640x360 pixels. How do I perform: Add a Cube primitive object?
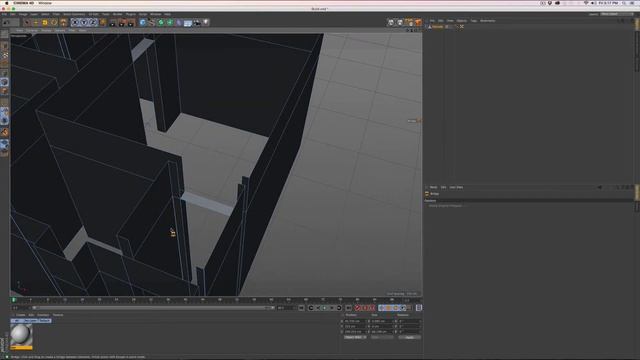coord(143,23)
